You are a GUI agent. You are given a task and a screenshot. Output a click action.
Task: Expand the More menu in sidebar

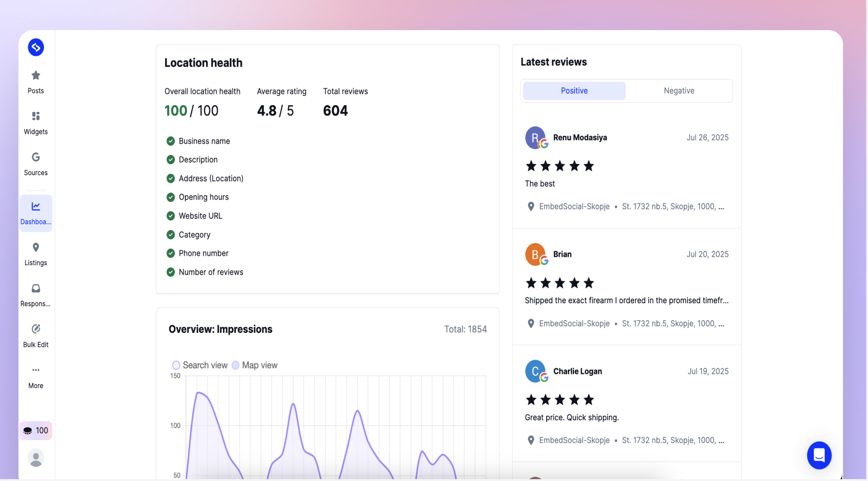[36, 377]
